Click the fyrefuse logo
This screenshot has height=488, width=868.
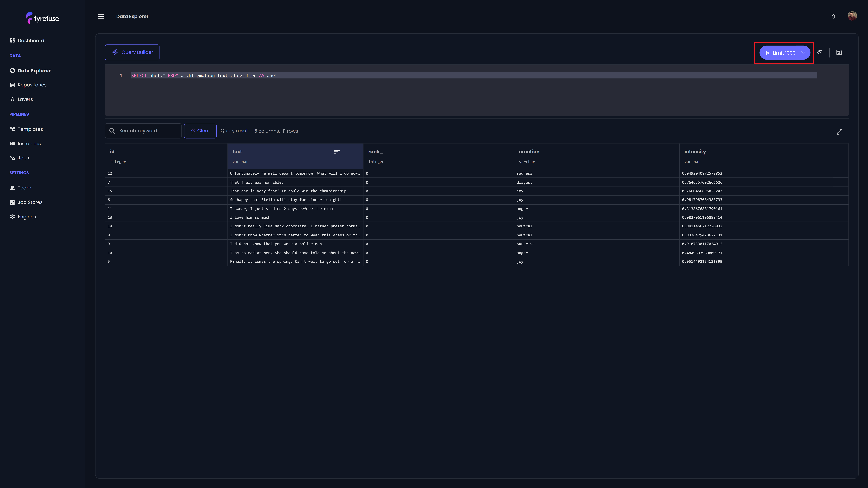coord(42,18)
